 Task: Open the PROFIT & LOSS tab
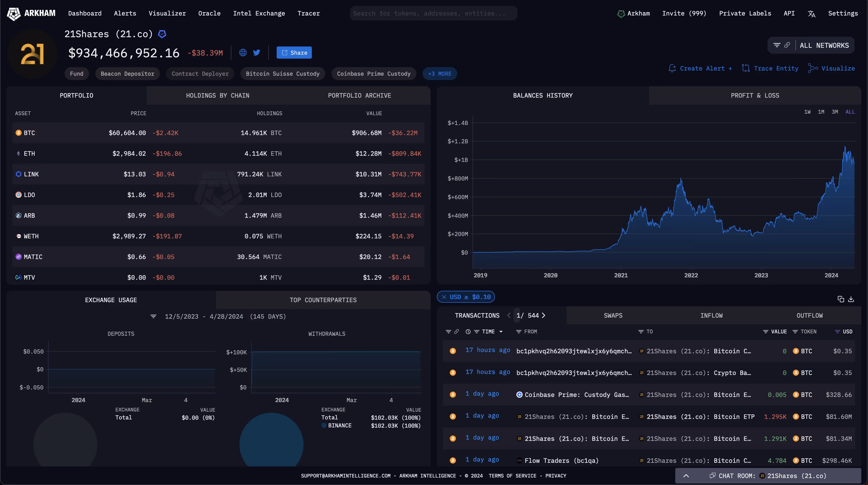755,96
